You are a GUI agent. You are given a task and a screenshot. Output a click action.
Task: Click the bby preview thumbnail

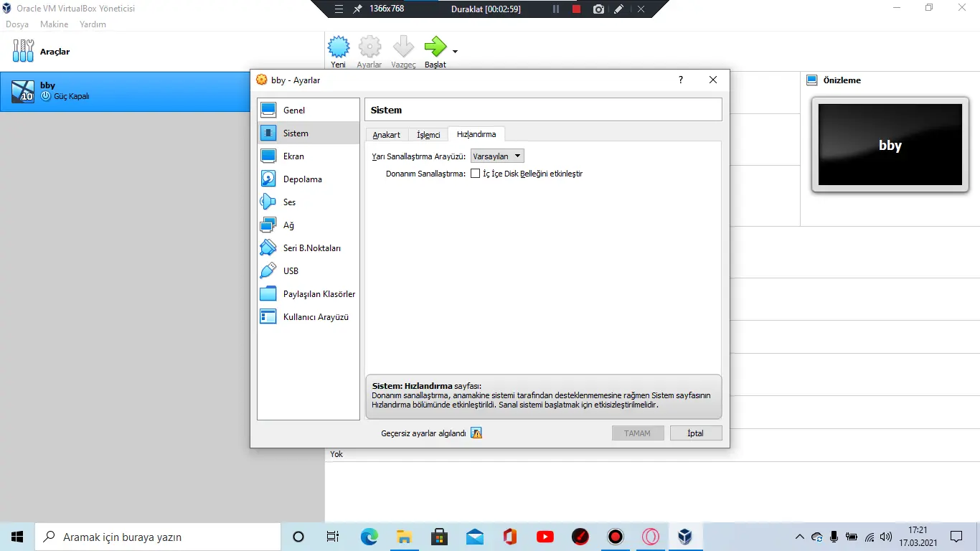point(890,145)
